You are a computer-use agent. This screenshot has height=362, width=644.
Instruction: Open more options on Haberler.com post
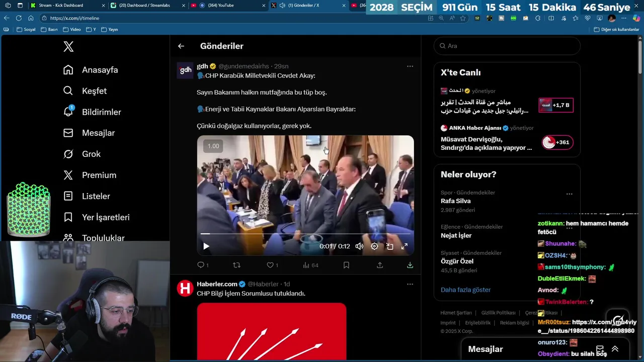[x=410, y=284]
